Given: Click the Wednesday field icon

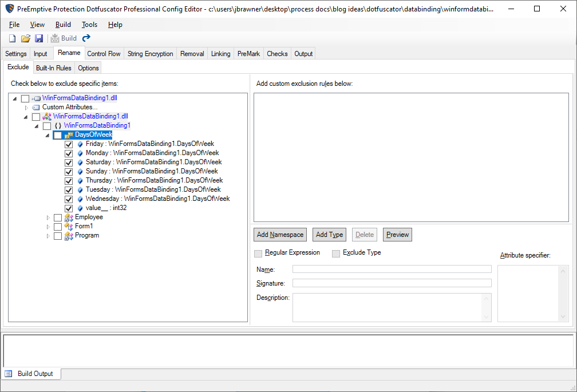Looking at the screenshot, I should click(80, 199).
